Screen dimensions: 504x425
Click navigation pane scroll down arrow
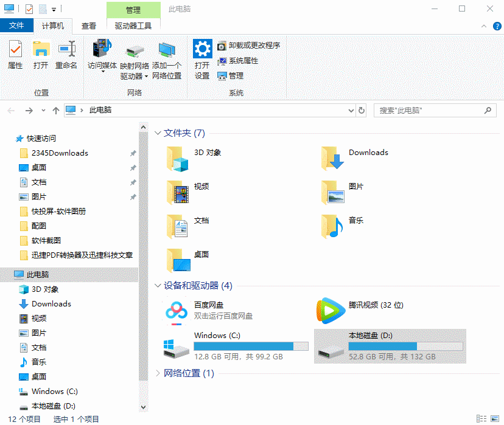click(x=144, y=407)
